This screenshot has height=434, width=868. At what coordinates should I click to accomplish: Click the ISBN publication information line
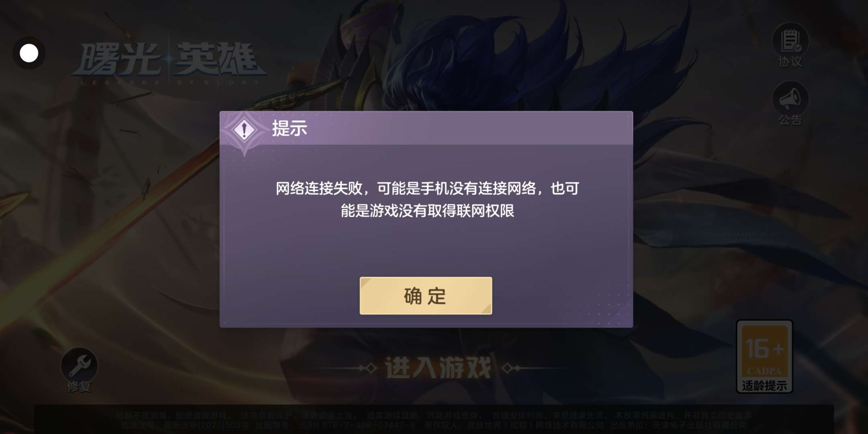click(x=434, y=425)
